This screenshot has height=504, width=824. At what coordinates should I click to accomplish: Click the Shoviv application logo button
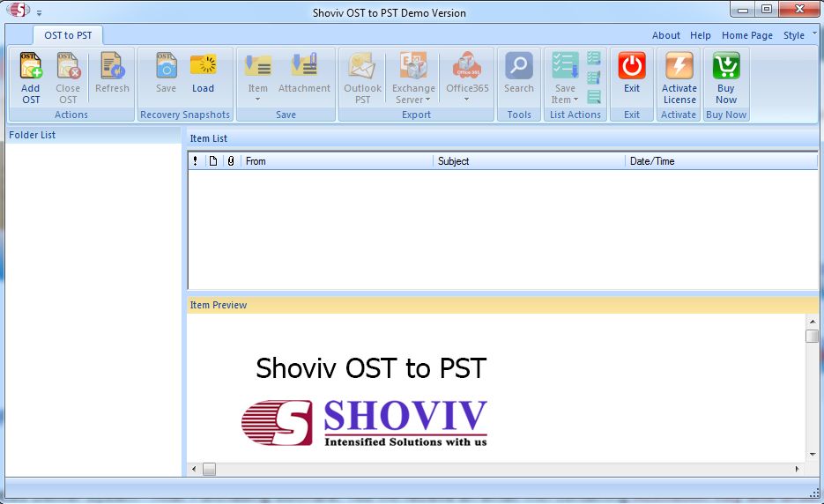click(x=19, y=10)
